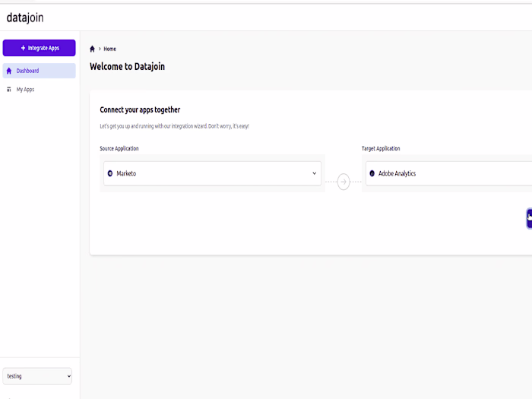Open the Target Application Adobe Analytics dropdown
Screen dimensions: 532x399
[x=448, y=173]
